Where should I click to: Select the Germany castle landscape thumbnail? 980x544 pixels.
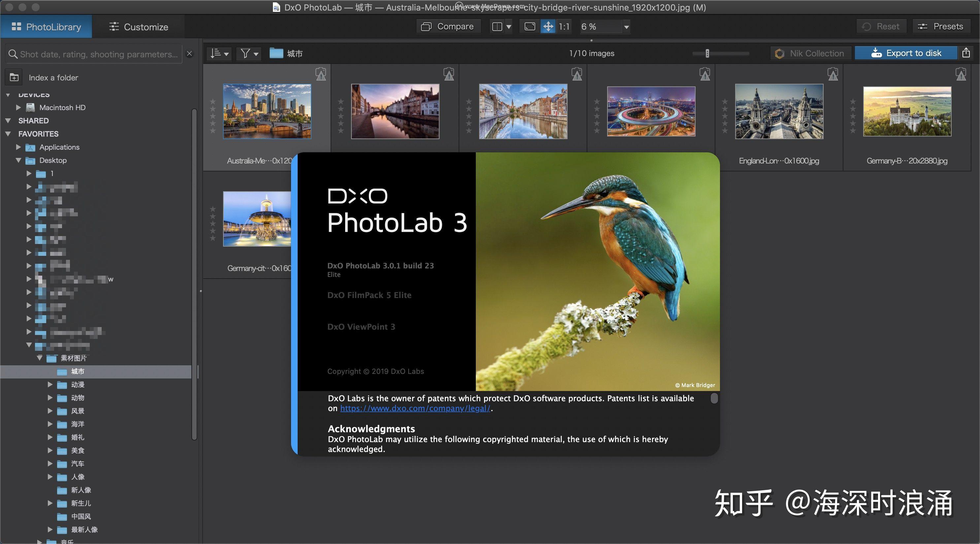point(907,111)
